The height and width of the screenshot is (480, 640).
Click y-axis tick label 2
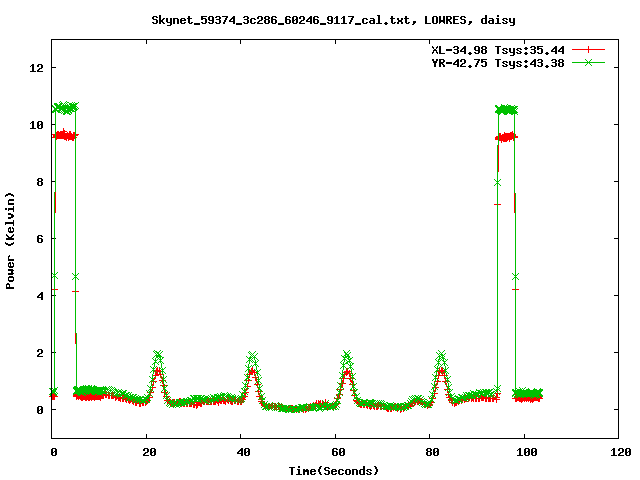[x=40, y=353]
